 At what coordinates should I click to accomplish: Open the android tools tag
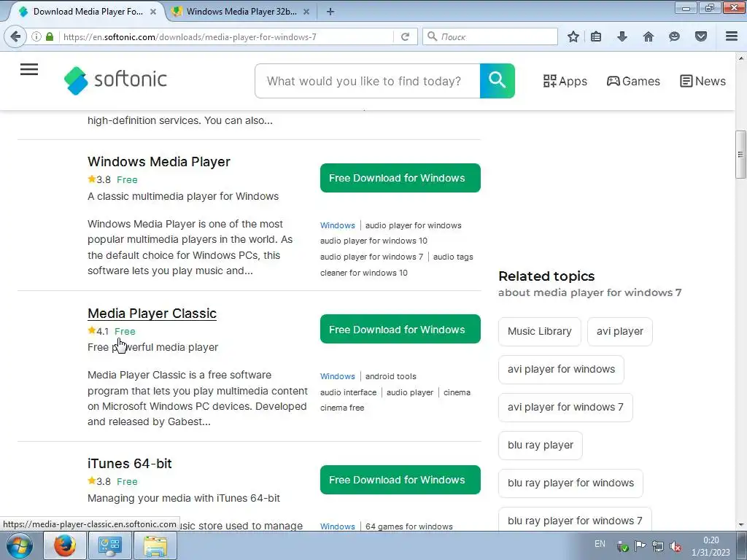coord(391,376)
